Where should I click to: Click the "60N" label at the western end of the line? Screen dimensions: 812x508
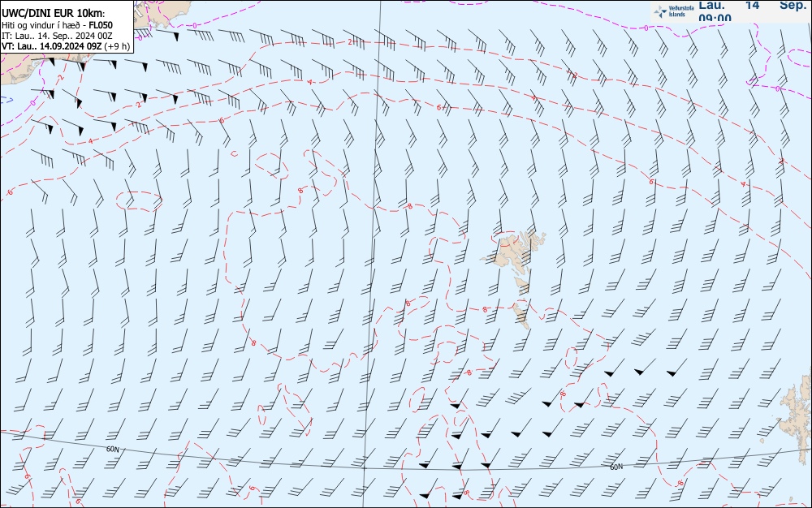point(113,450)
